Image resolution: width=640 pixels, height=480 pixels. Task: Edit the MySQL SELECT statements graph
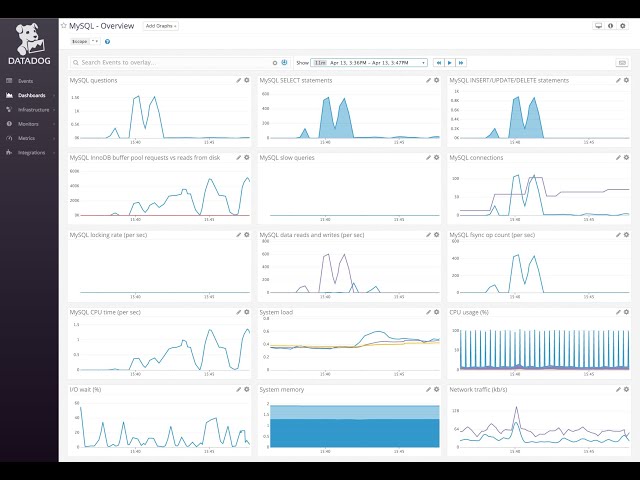point(429,80)
